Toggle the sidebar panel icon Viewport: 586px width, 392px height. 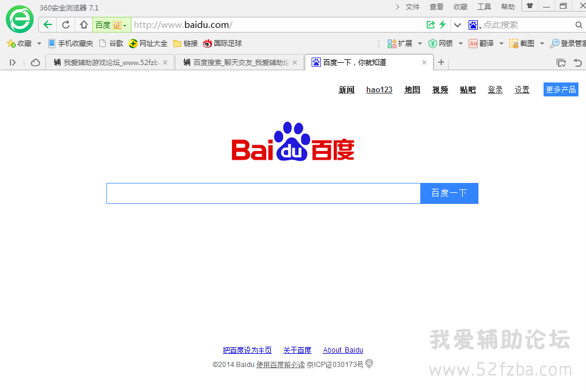[x=13, y=62]
